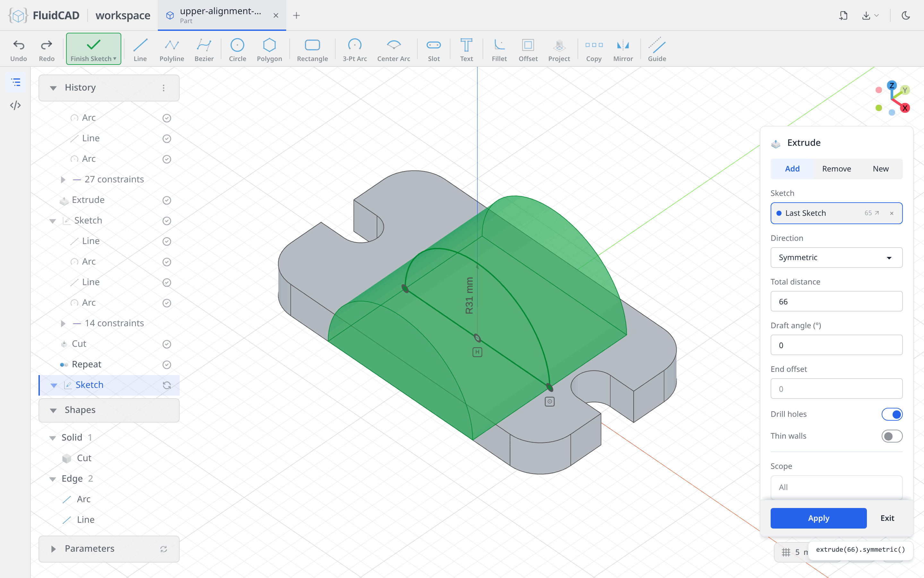Click the End offset input field
Viewport: 924px width, 578px height.
(x=836, y=389)
